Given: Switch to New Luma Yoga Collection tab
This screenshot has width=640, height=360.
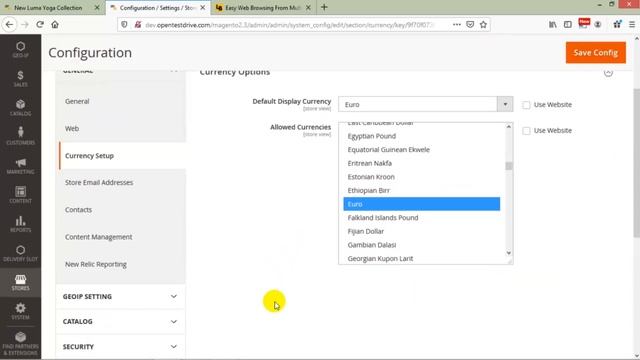Looking at the screenshot, I should tap(48, 8).
